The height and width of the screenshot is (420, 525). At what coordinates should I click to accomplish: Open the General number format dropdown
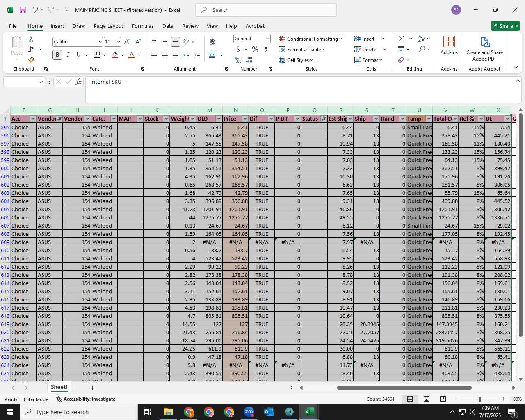268,39
